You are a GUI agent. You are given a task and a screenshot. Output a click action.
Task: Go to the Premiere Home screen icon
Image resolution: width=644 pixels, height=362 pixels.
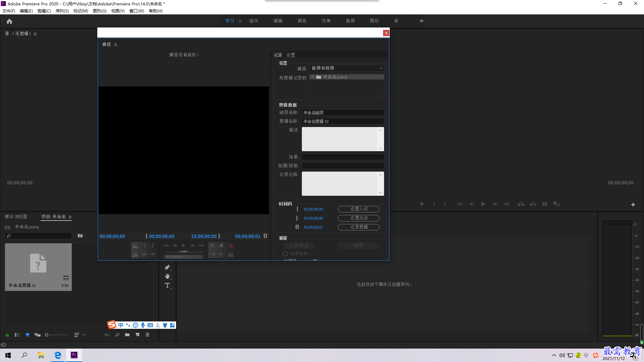tap(9, 21)
